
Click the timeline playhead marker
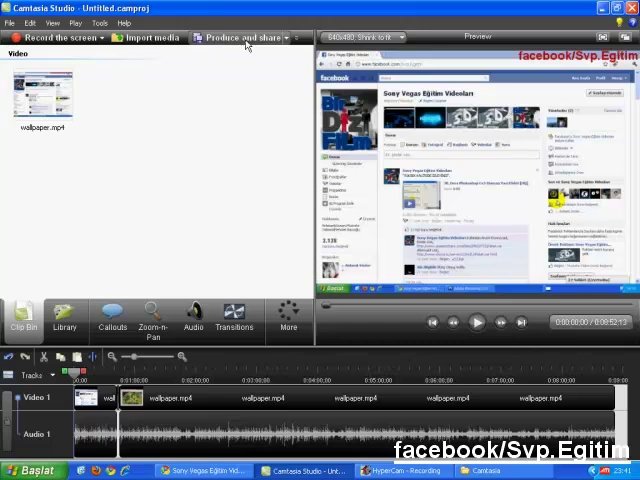pyautogui.click(x=74, y=373)
